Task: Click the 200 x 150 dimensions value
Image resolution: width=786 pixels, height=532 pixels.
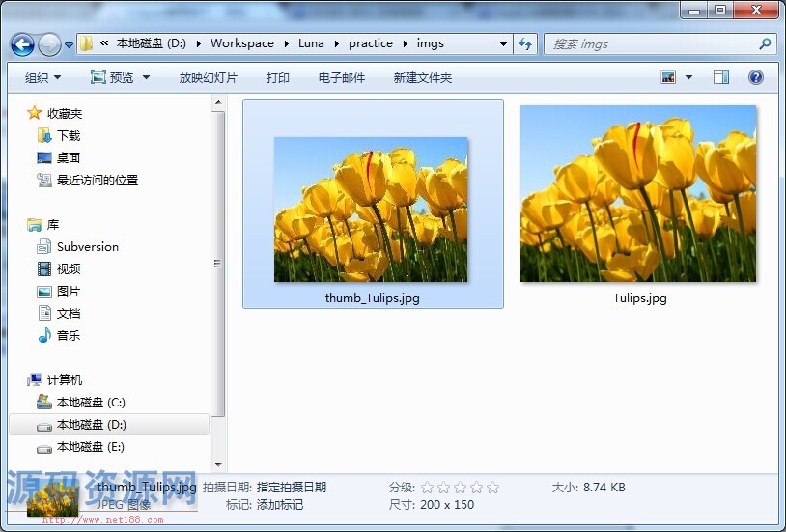Action: tap(447, 505)
